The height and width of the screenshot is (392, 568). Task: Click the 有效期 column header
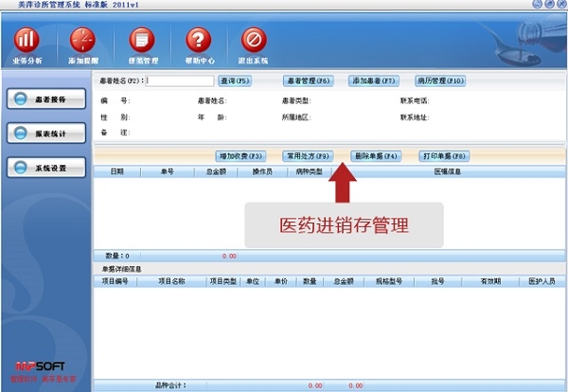(x=490, y=281)
